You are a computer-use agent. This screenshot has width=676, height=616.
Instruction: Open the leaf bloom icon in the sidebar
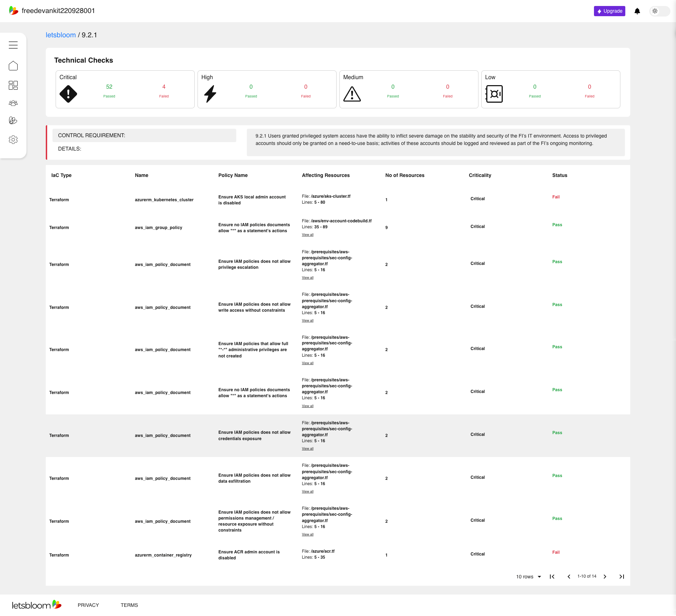coord(13,121)
